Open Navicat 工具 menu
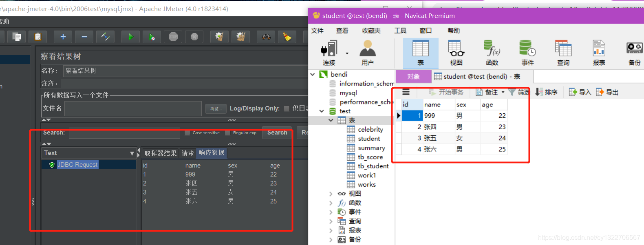Image resolution: width=644 pixels, height=245 pixels. 400,31
